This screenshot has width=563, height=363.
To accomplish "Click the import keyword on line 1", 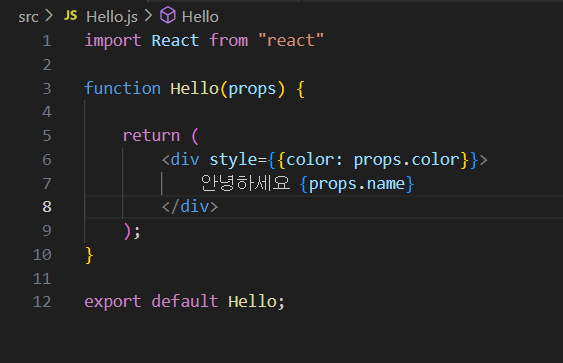I will point(113,41).
